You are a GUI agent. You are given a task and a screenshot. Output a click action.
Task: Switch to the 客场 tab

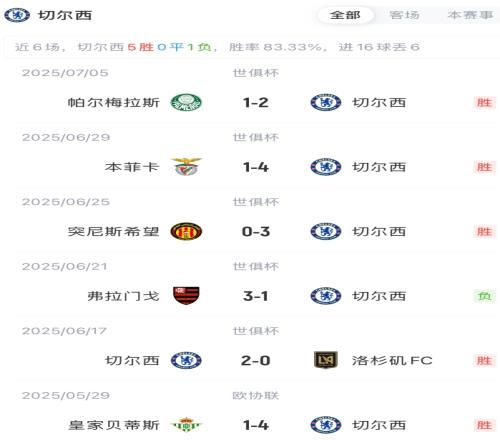tap(404, 15)
